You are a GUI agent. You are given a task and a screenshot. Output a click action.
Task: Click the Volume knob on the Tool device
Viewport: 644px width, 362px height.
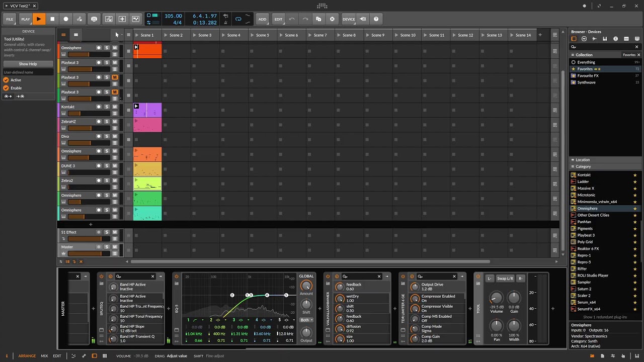click(x=496, y=298)
